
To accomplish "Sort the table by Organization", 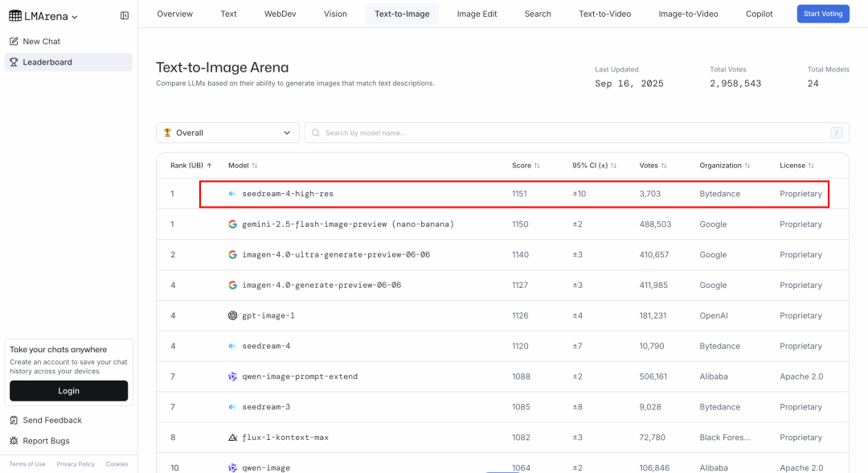I will coord(726,166).
